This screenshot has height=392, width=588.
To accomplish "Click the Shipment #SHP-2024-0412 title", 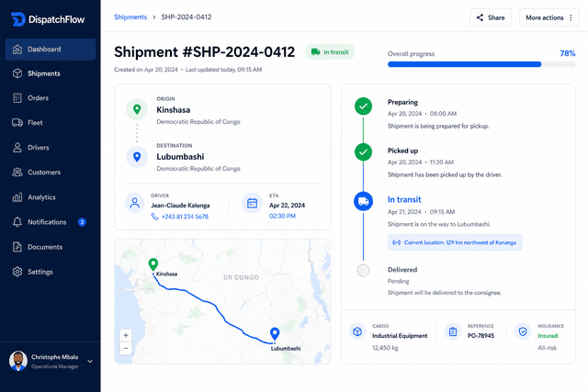I will point(204,52).
